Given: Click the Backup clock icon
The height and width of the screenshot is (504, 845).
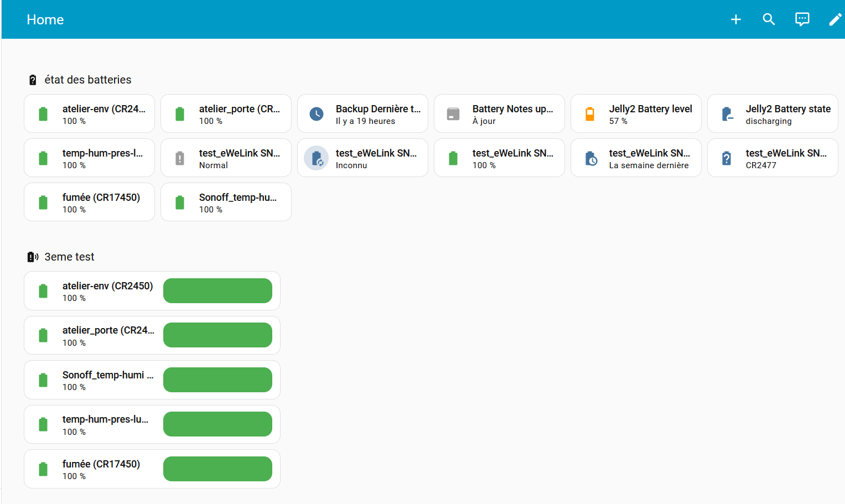Looking at the screenshot, I should coord(317,114).
